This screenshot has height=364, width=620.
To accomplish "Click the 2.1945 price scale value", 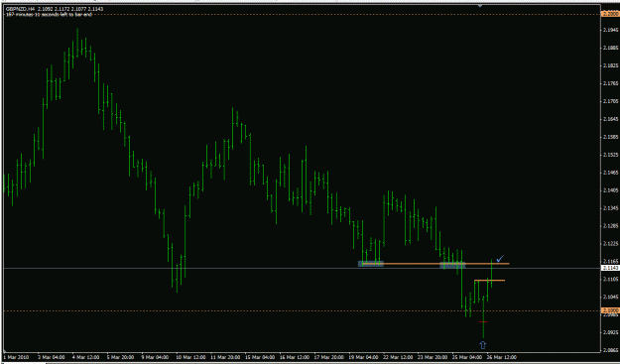I will tap(611, 30).
